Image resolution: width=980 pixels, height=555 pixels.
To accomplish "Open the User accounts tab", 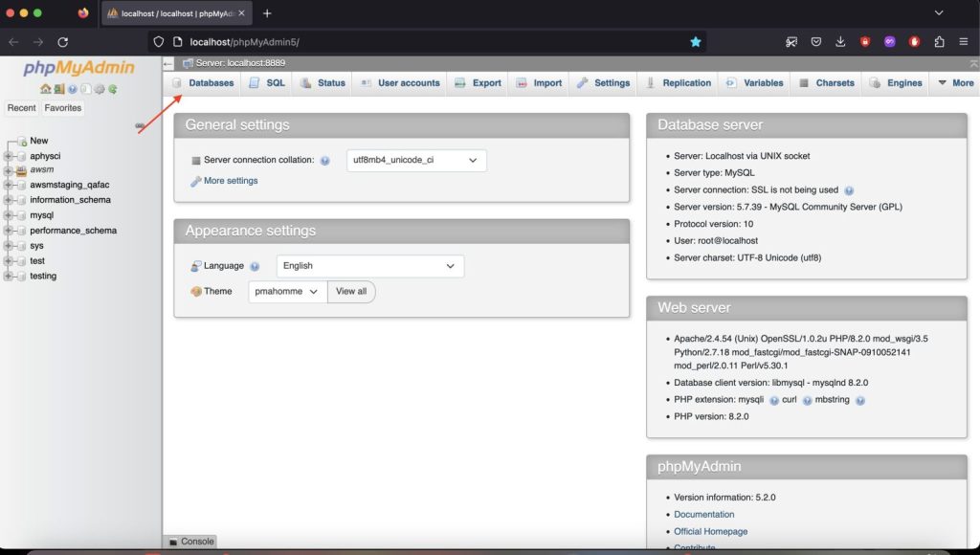I will pyautogui.click(x=400, y=83).
